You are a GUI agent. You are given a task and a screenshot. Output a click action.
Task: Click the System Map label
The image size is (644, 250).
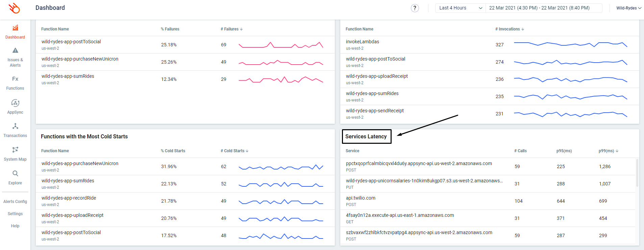[x=15, y=159]
